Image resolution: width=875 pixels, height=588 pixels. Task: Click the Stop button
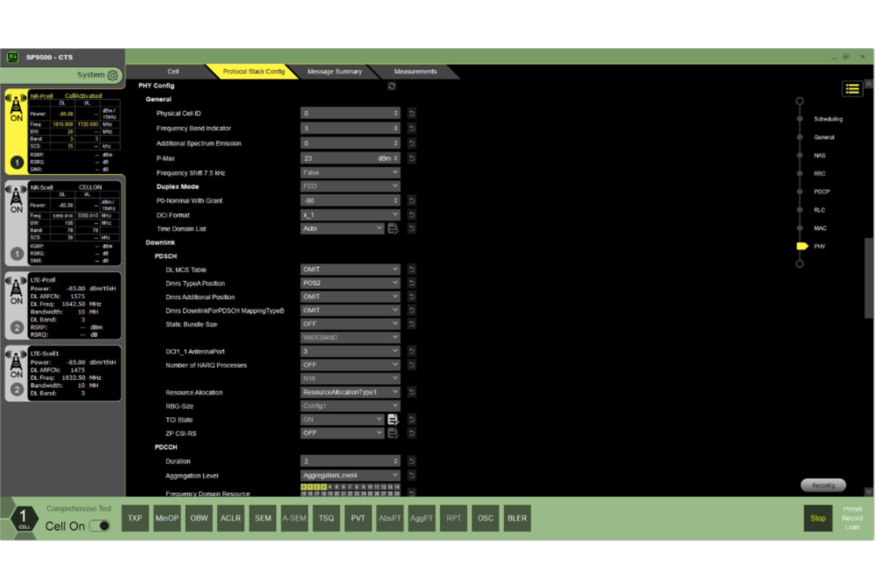[817, 518]
